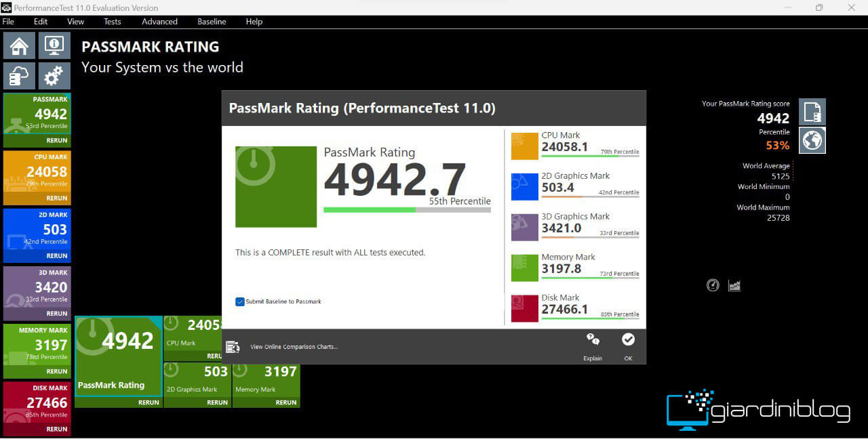Click the large green PassMark Rating stopwatch icon

(276, 187)
